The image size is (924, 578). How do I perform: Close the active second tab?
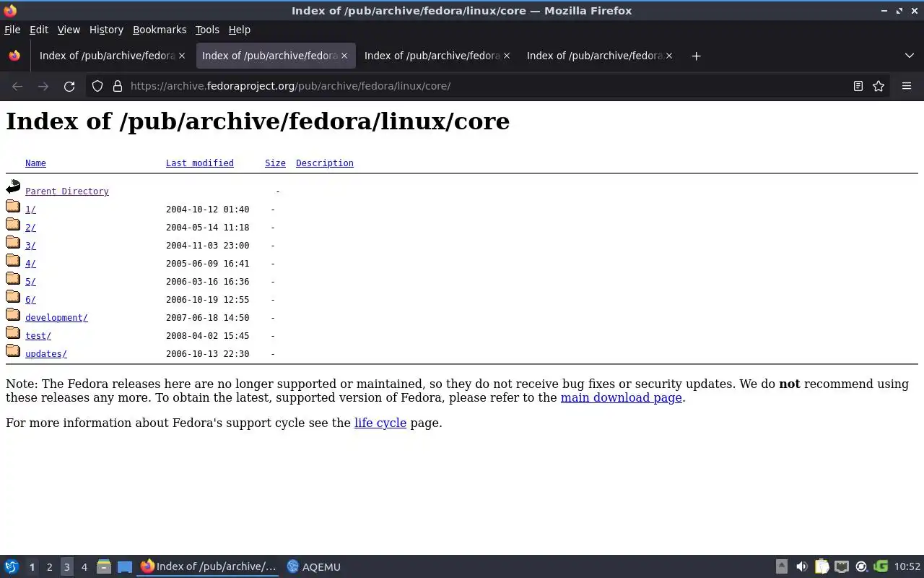344,56
